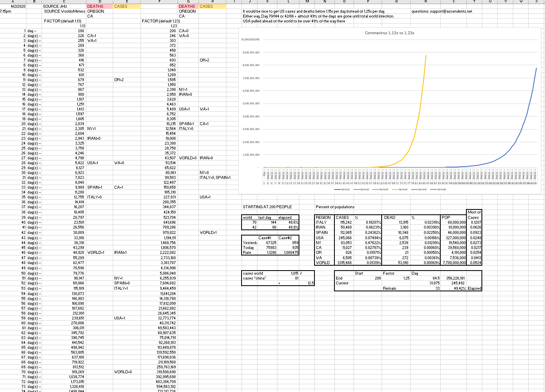Click the 10,000,000,000 y-axis label on chart

(x=251, y=40)
